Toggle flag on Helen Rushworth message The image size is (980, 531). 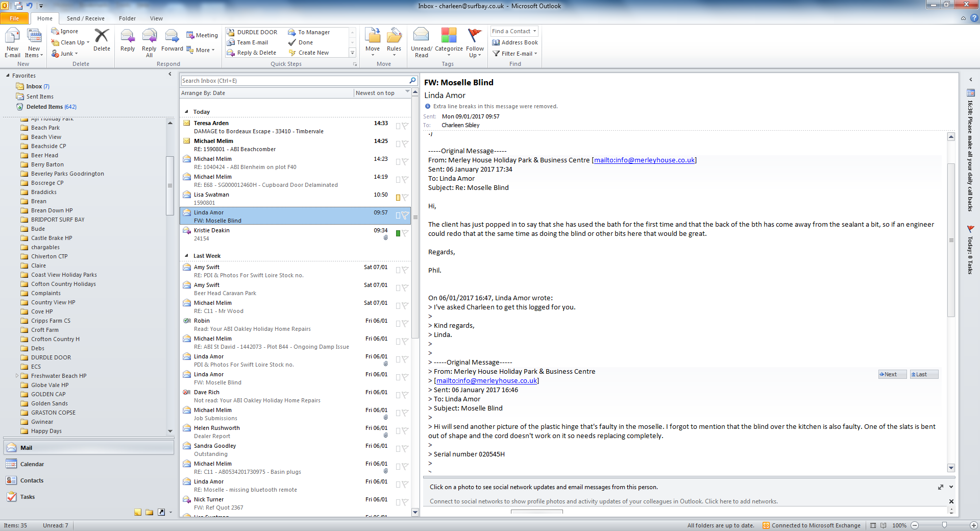405,430
